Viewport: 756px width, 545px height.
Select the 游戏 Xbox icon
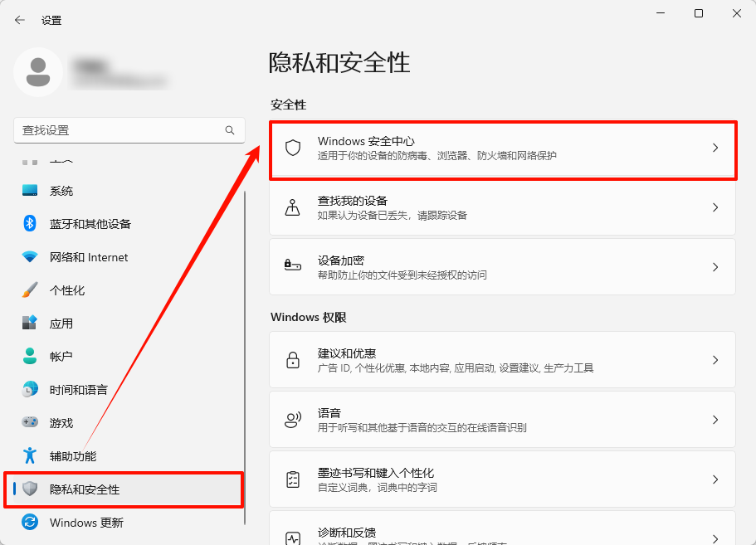click(x=28, y=422)
